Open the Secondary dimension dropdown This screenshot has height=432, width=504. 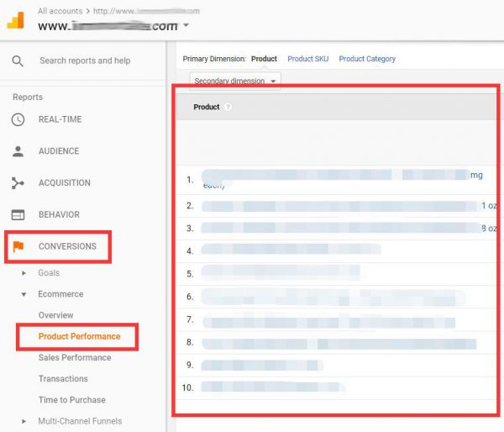[235, 82]
